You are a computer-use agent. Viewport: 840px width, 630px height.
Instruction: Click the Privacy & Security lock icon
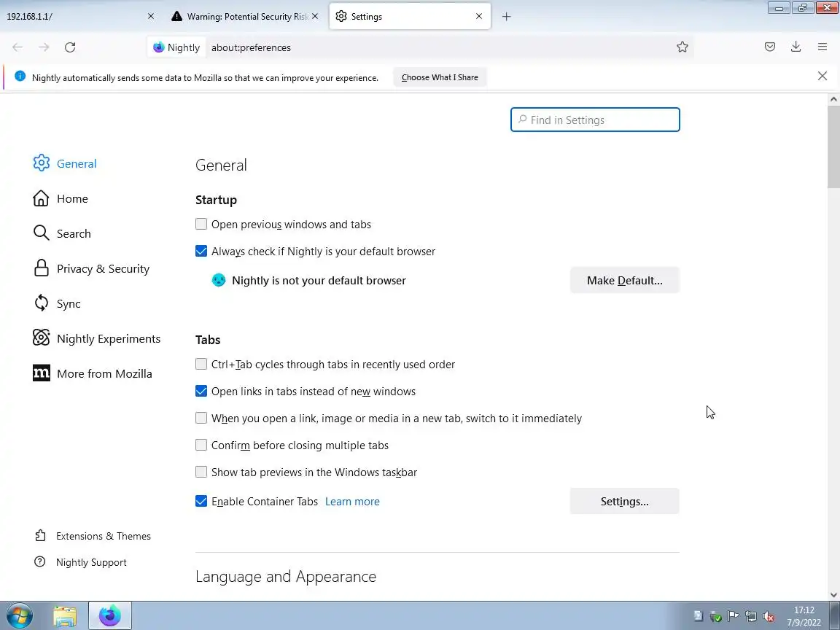coord(42,268)
